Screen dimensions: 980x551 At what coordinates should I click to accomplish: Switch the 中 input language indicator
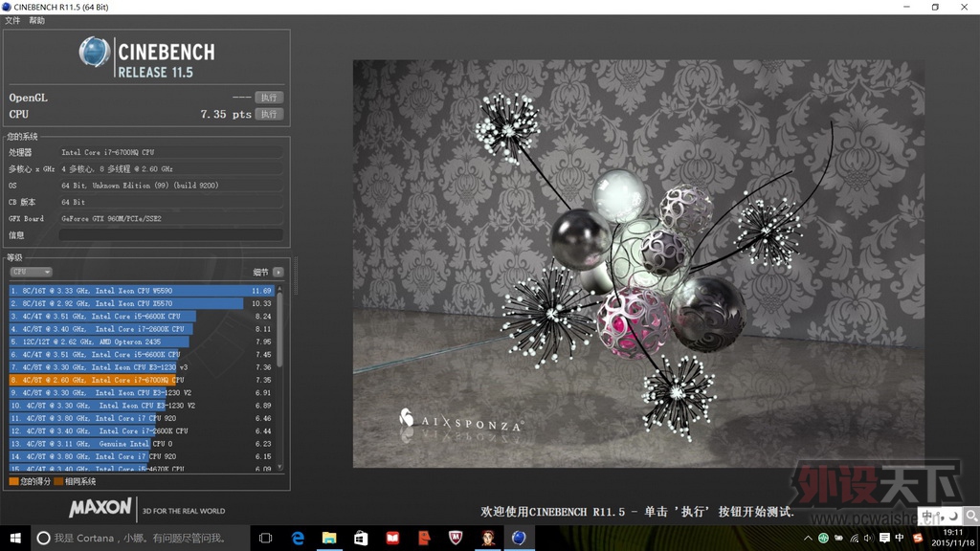(900, 538)
